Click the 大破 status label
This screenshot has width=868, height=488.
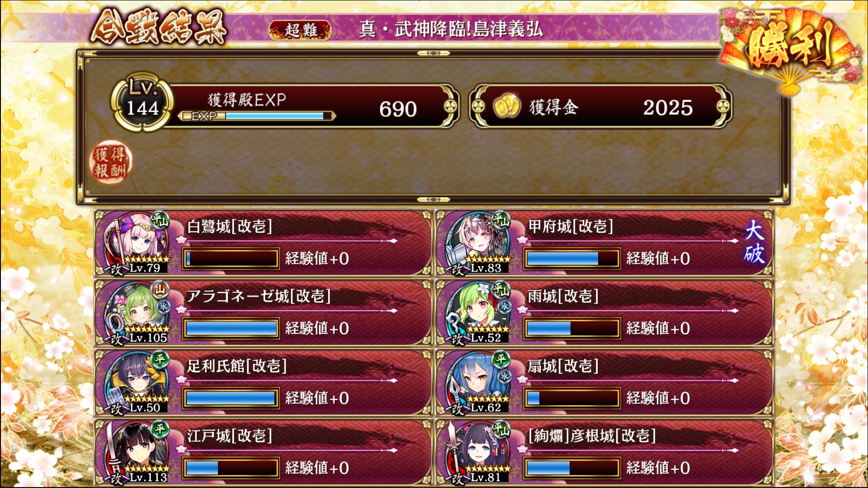click(754, 242)
